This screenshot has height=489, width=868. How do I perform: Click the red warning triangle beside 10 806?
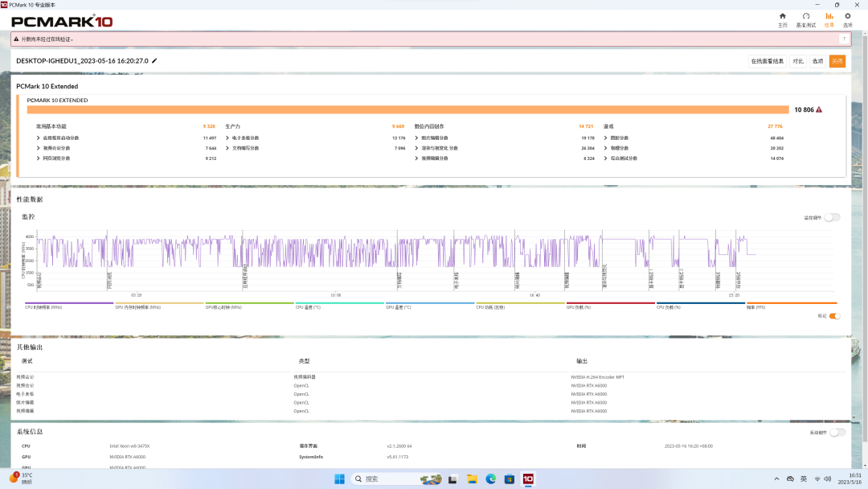pyautogui.click(x=819, y=109)
